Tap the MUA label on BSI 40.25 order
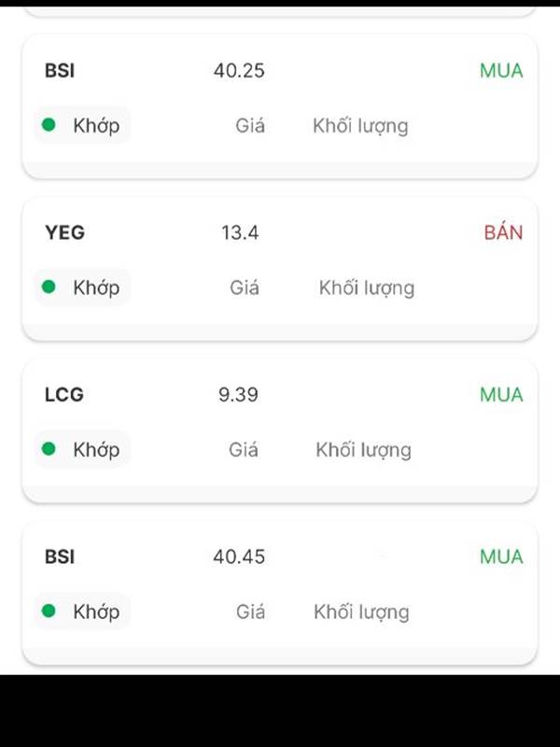The width and height of the screenshot is (560, 747). [x=501, y=71]
